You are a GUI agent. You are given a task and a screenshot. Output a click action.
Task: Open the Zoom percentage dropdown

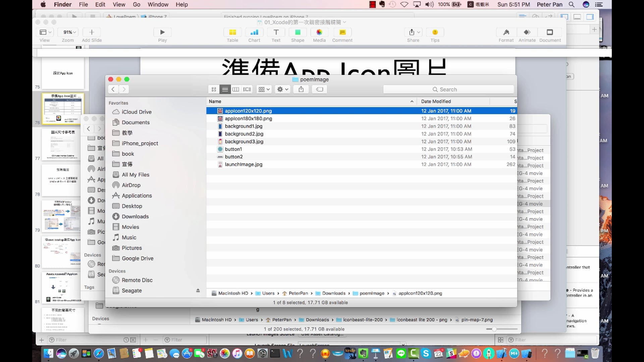pyautogui.click(x=67, y=32)
